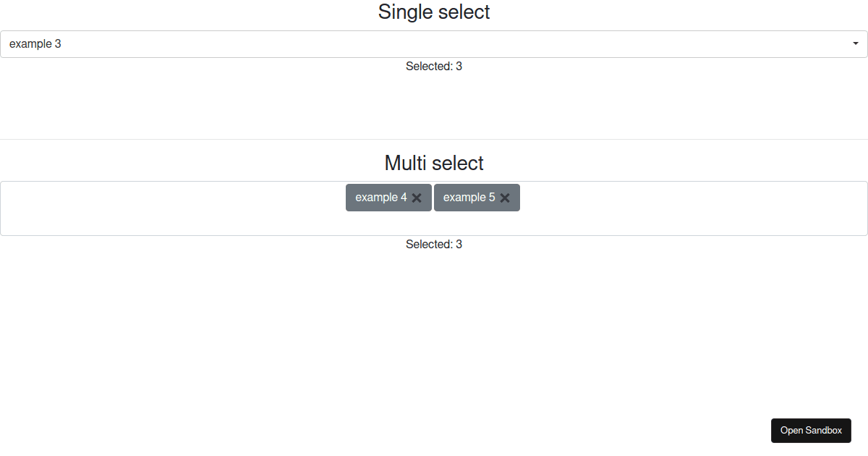Click the dropdown caret on single select

pyautogui.click(x=856, y=43)
